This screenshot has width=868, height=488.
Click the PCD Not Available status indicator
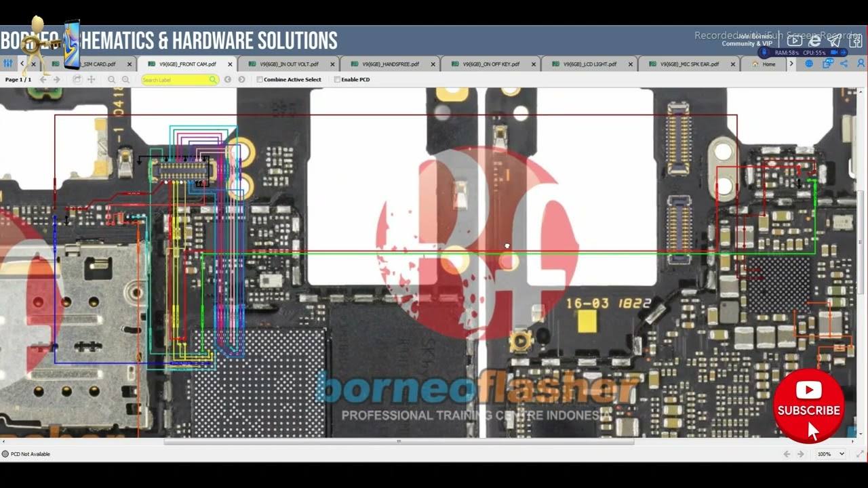(x=26, y=454)
